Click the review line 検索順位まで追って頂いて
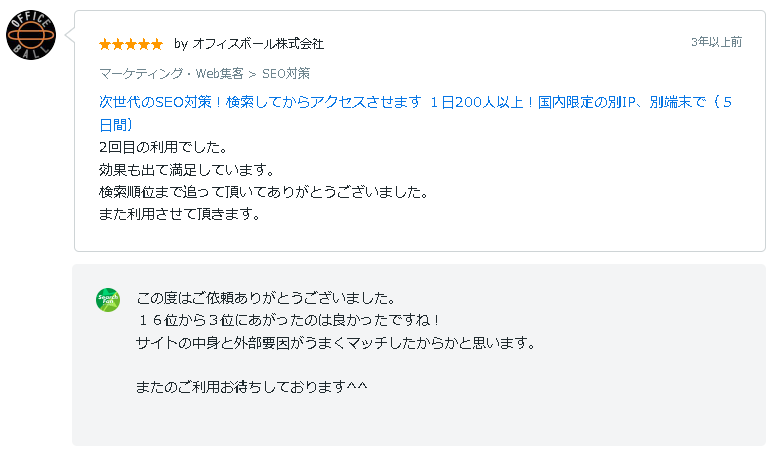Screen dimensions: 775x453 click(x=264, y=192)
